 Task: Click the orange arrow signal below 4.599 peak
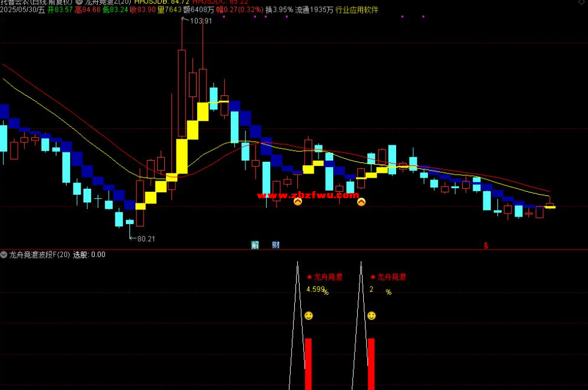tap(298, 202)
